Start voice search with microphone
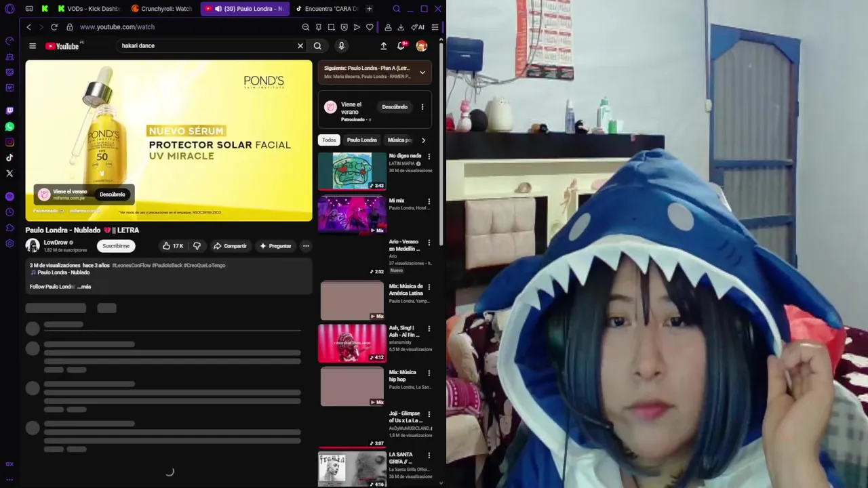868x488 pixels. coord(341,46)
